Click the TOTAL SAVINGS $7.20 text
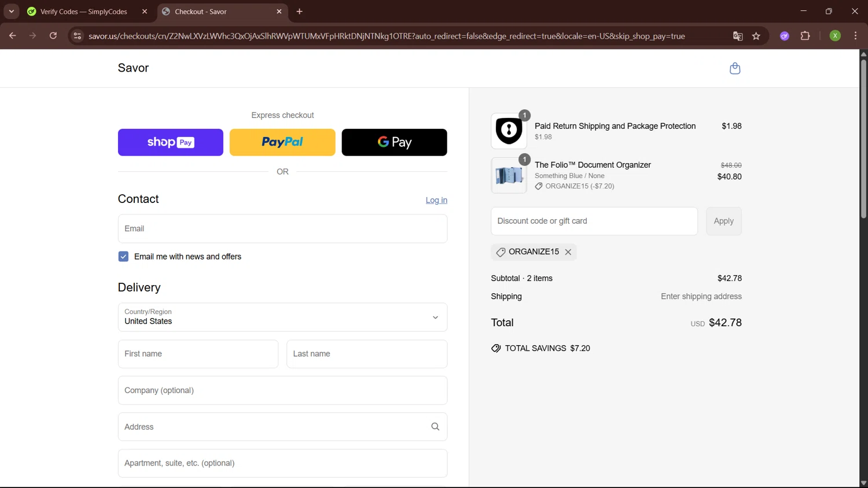The height and width of the screenshot is (488, 868). point(547,349)
